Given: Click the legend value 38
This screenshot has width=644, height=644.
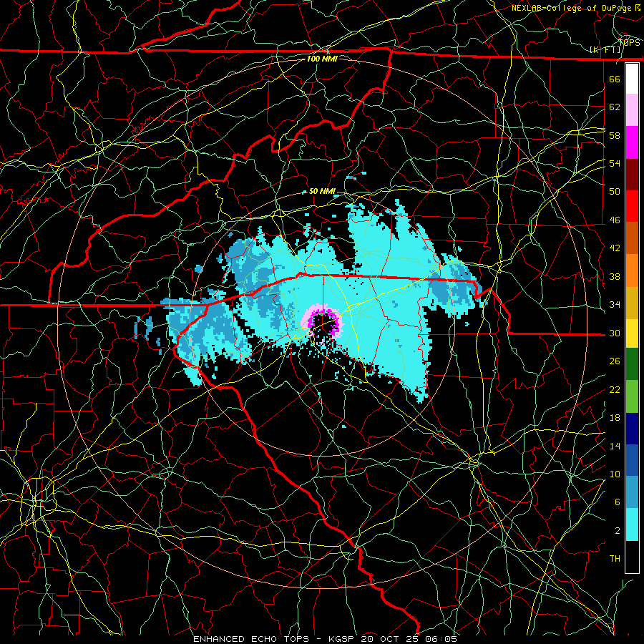Looking at the screenshot, I should (615, 276).
